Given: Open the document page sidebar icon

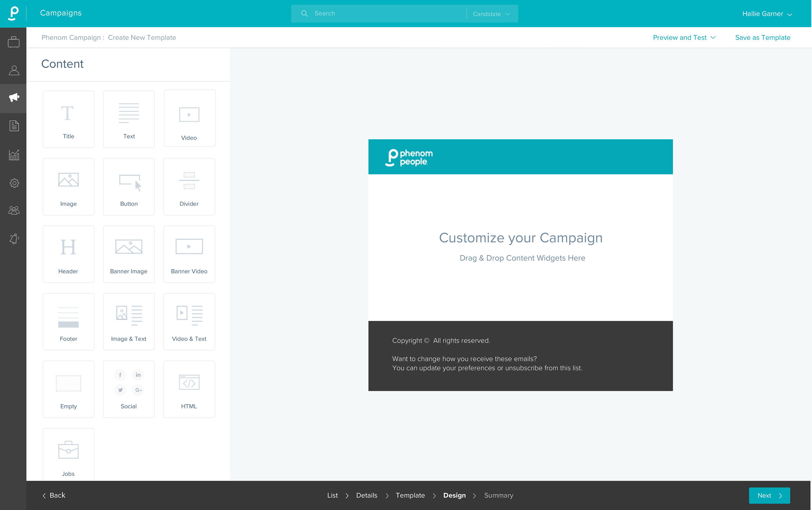Looking at the screenshot, I should pyautogui.click(x=13, y=126).
